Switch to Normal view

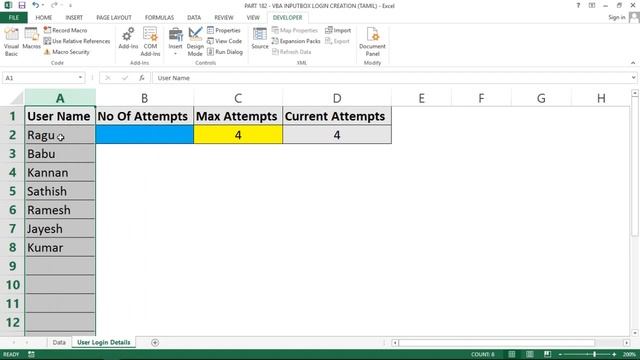(x=511, y=354)
